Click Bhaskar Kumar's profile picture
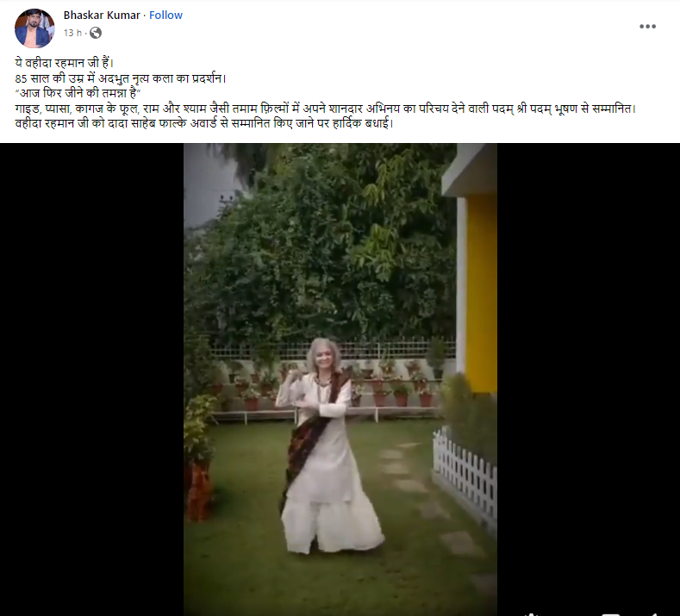The height and width of the screenshot is (616, 680). [x=34, y=28]
